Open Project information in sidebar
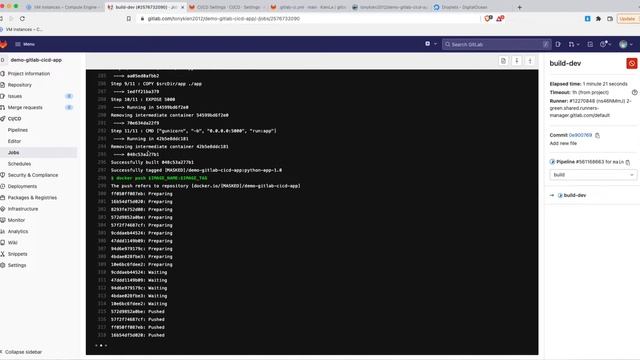 coord(29,74)
